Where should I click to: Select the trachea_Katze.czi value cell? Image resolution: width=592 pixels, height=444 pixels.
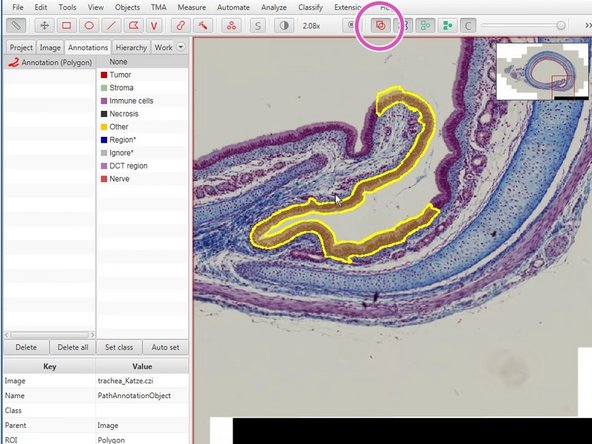142,381
